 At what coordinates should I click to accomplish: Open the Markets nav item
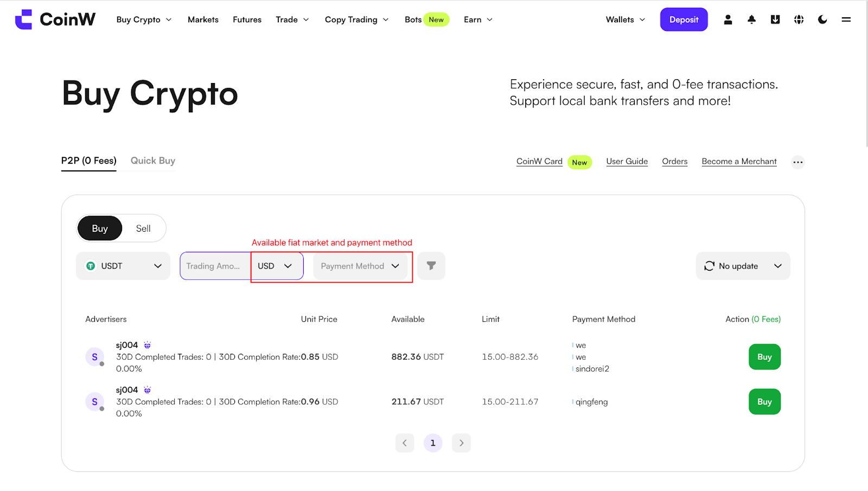coord(203,20)
